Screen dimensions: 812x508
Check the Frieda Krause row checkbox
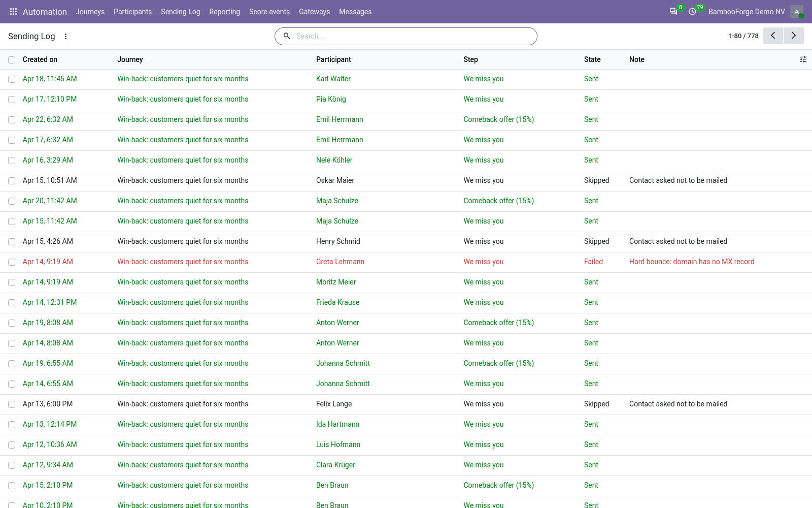[12, 303]
